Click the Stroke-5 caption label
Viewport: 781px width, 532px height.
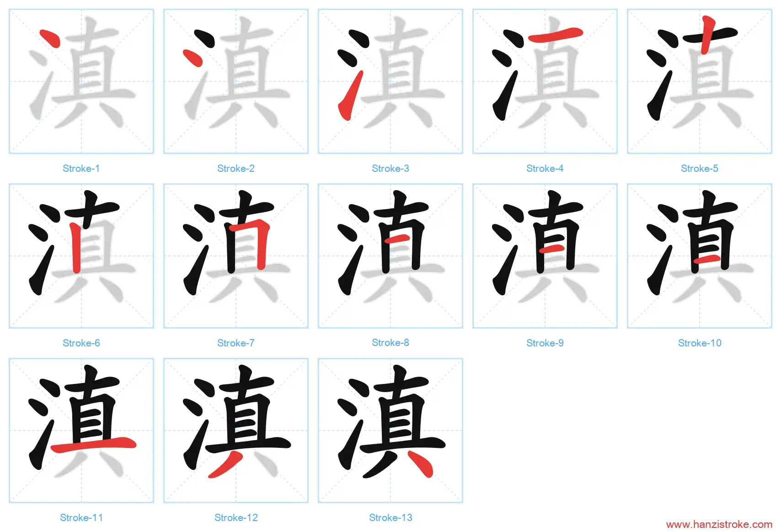[700, 169]
